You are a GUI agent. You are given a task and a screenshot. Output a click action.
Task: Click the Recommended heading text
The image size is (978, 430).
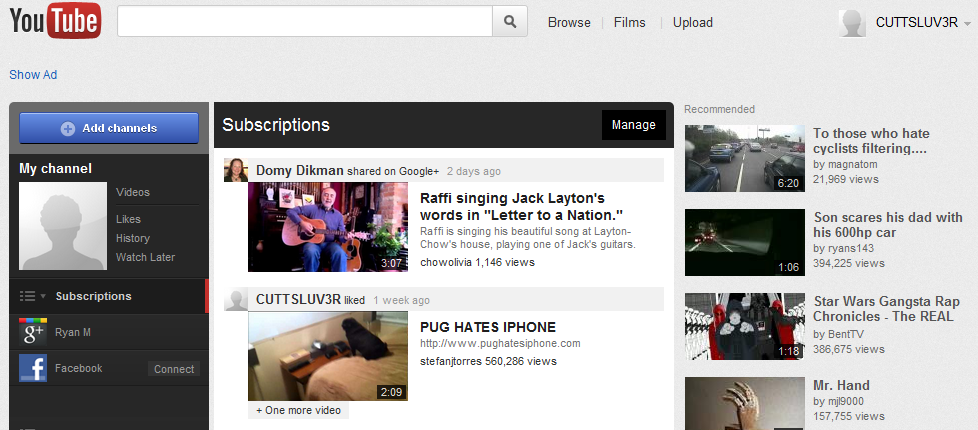click(719, 109)
